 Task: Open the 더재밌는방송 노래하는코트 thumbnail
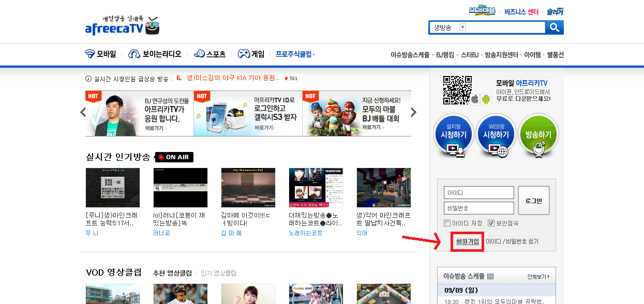point(316,188)
